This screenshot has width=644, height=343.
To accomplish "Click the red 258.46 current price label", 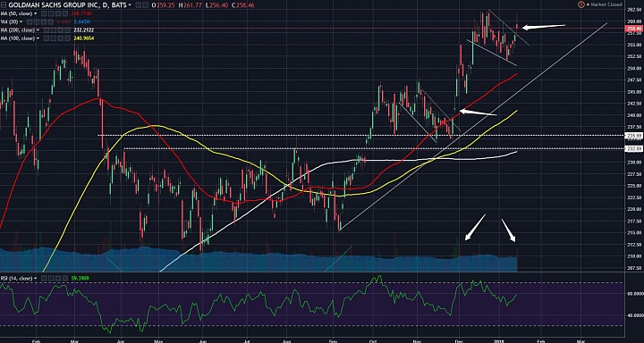I will (634, 29).
